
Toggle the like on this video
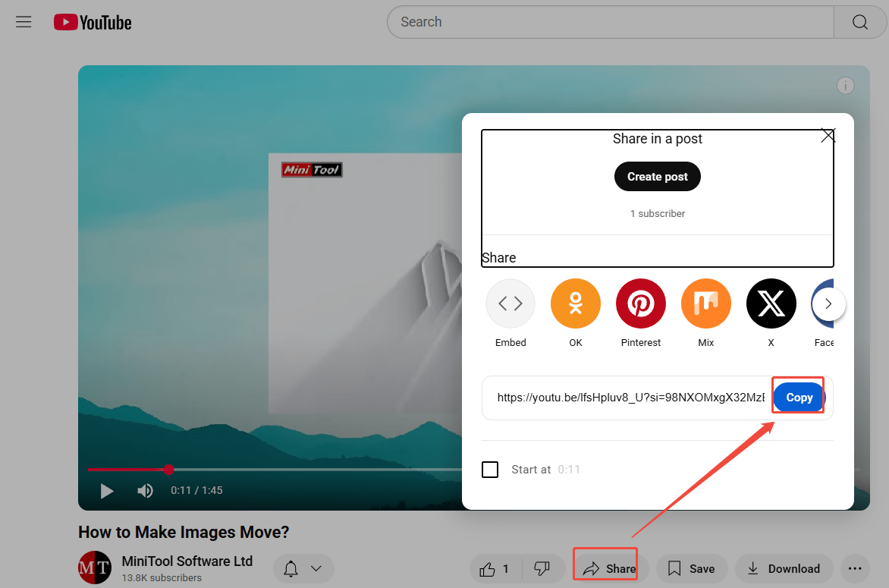coord(489,568)
